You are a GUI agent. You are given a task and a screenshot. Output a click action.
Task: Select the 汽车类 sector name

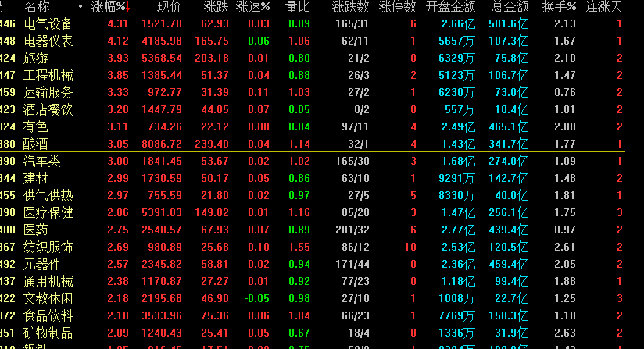pyautogui.click(x=42, y=161)
